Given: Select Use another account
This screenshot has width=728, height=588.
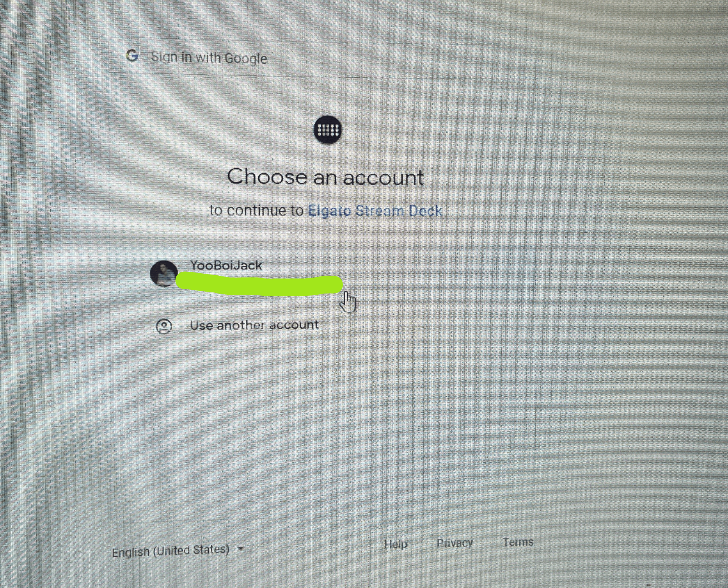Looking at the screenshot, I should (254, 325).
